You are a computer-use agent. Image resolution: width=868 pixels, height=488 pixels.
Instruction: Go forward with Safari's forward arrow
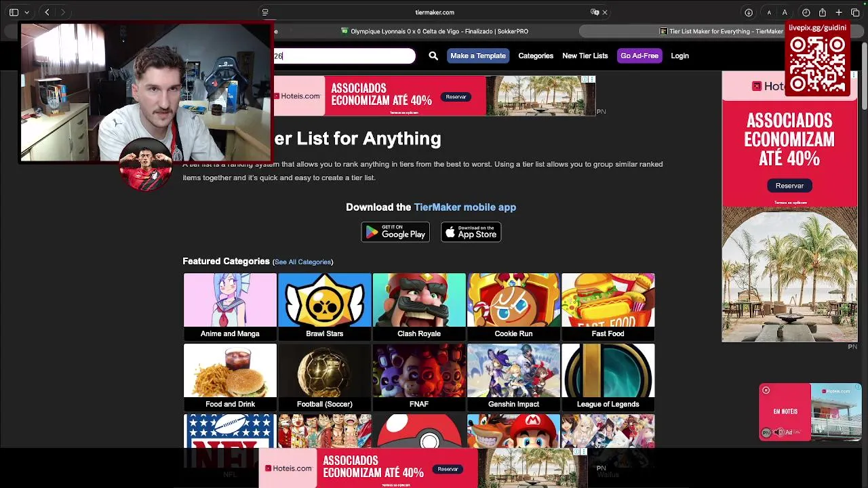pos(62,12)
